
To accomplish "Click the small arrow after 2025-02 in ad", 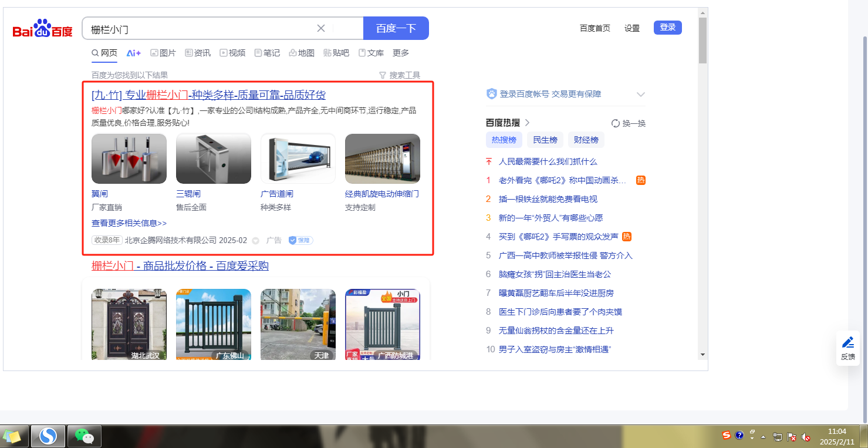I will (255, 241).
